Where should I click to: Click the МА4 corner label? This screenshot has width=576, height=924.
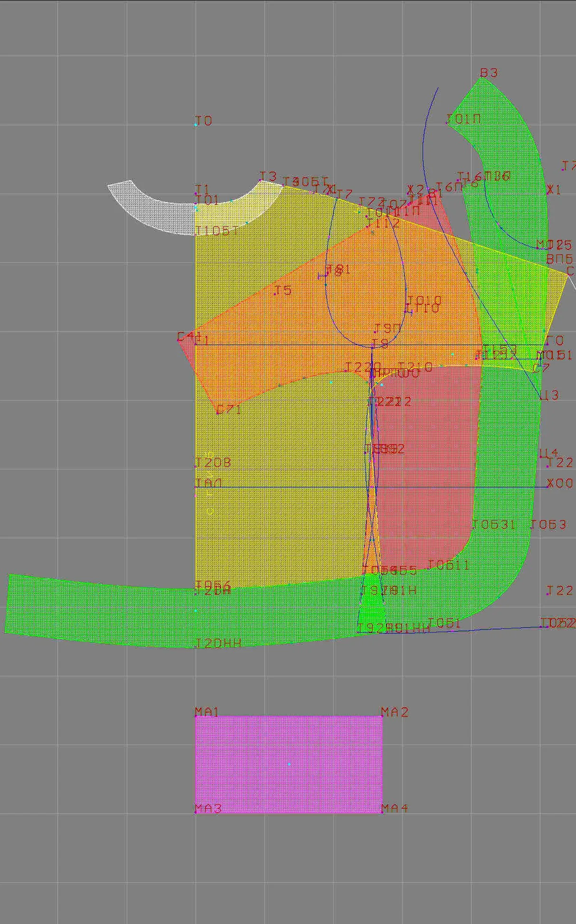point(395,808)
